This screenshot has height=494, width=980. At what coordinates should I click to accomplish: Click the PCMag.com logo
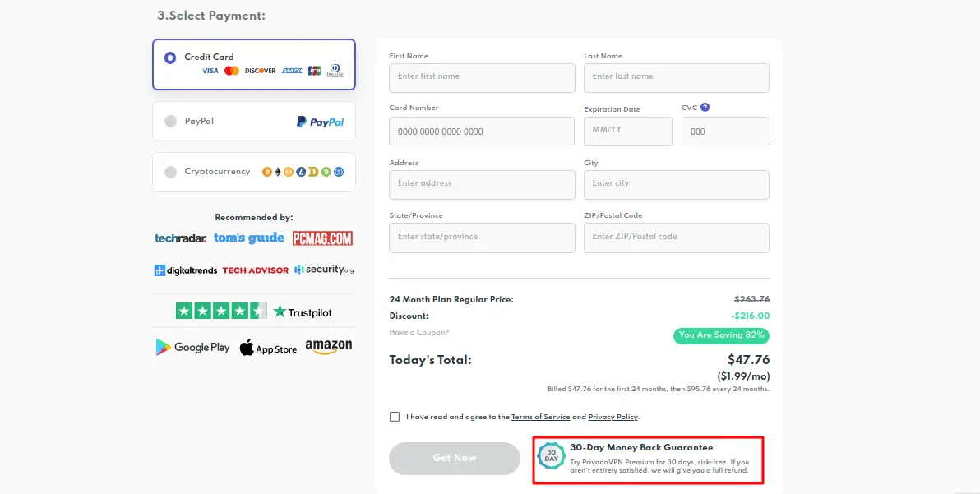[x=322, y=238]
